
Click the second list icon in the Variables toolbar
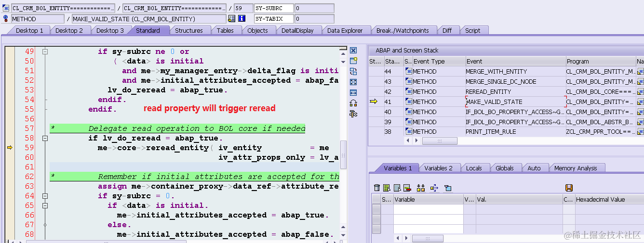[x=397, y=188]
